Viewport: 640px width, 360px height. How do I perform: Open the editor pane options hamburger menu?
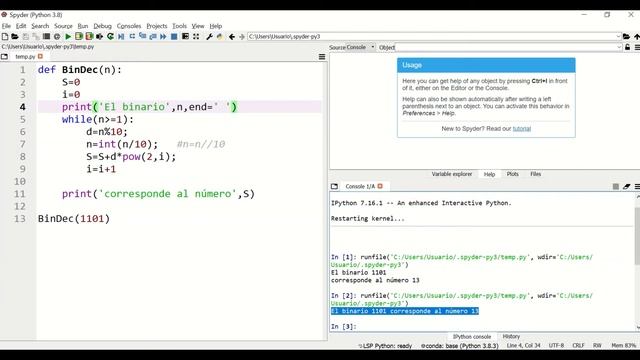(322, 57)
